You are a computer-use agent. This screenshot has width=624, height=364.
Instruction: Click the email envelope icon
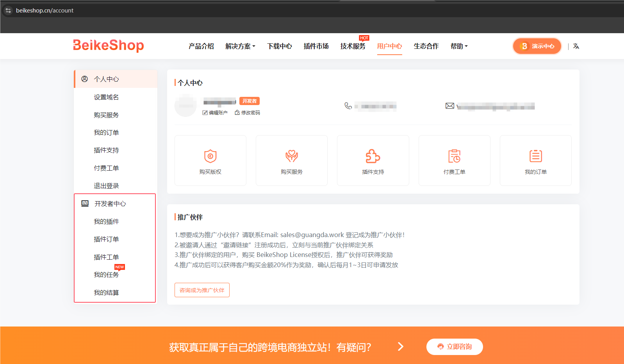450,106
